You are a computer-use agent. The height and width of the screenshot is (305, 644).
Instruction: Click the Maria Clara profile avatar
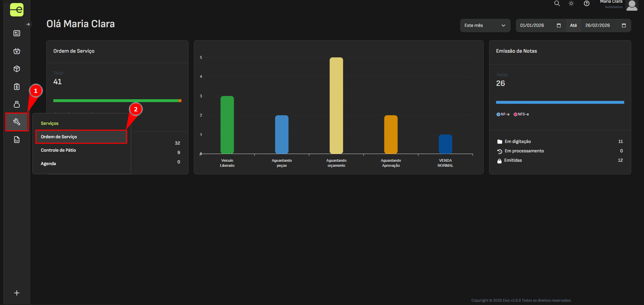point(632,5)
